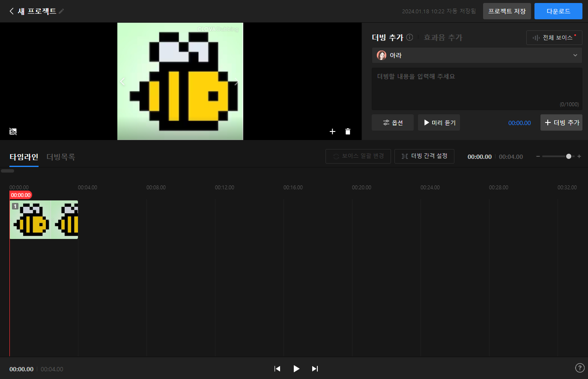This screenshot has height=379, width=588.
Task: Select the bee image clip in timeline
Action: tap(44, 220)
